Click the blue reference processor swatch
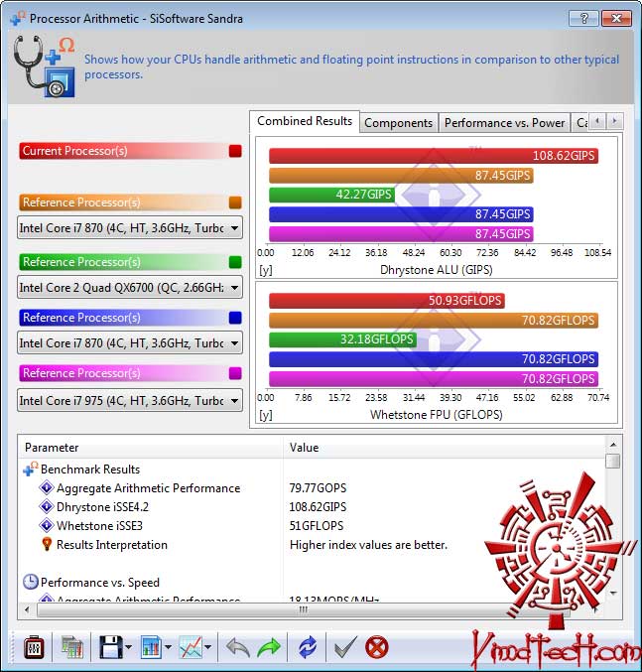 (235, 318)
